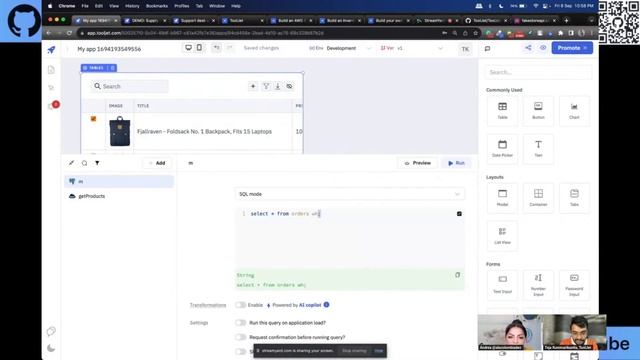Select the Button component

tap(538, 111)
